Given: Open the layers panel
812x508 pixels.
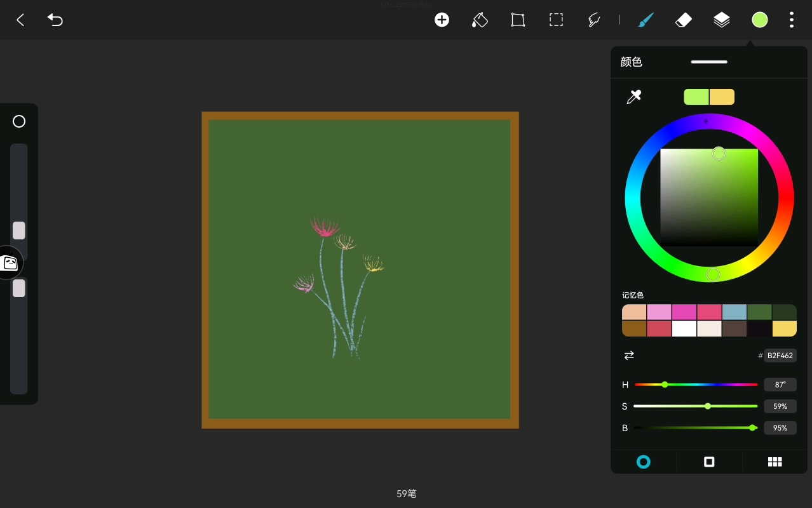Looking at the screenshot, I should 721,20.
